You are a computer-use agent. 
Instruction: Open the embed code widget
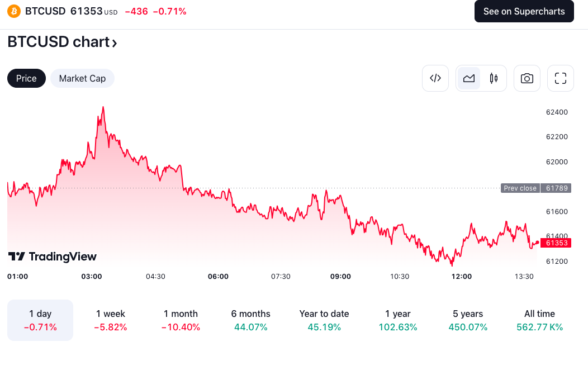click(435, 78)
